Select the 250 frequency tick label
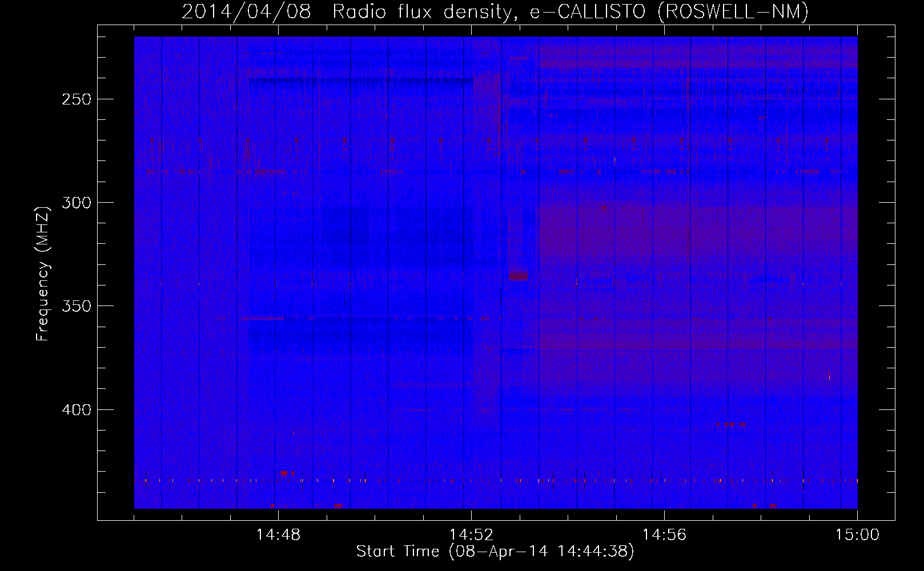The width and height of the screenshot is (924, 571). click(76, 99)
